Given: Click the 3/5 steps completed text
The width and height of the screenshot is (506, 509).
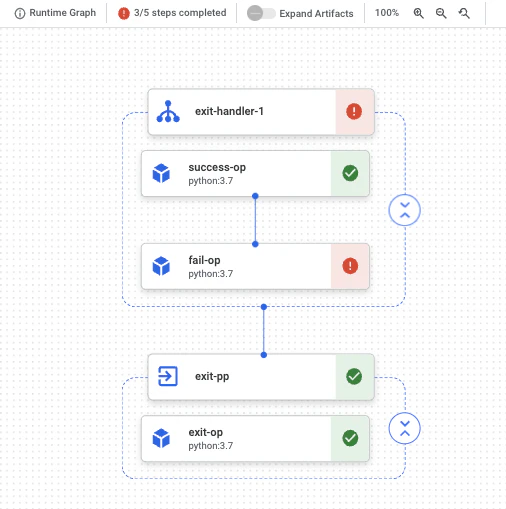Looking at the screenshot, I should point(180,13).
